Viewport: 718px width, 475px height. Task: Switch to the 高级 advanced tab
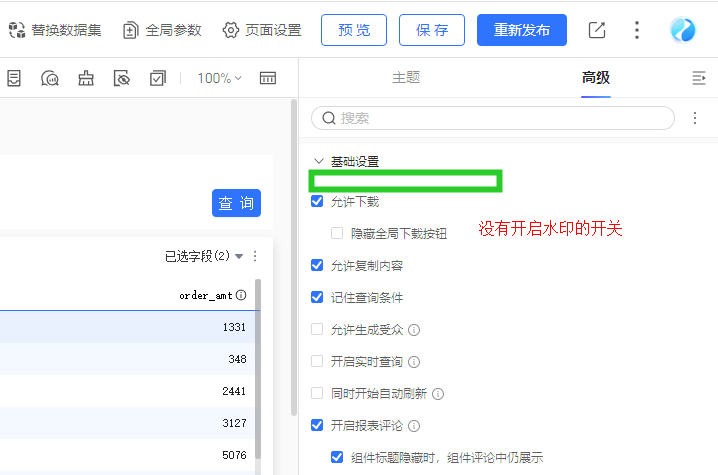point(596,77)
